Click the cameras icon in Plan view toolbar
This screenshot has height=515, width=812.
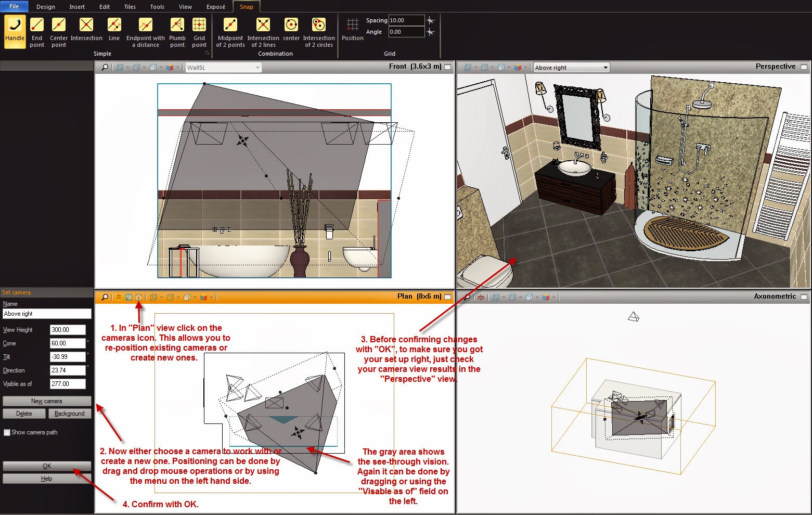[139, 297]
